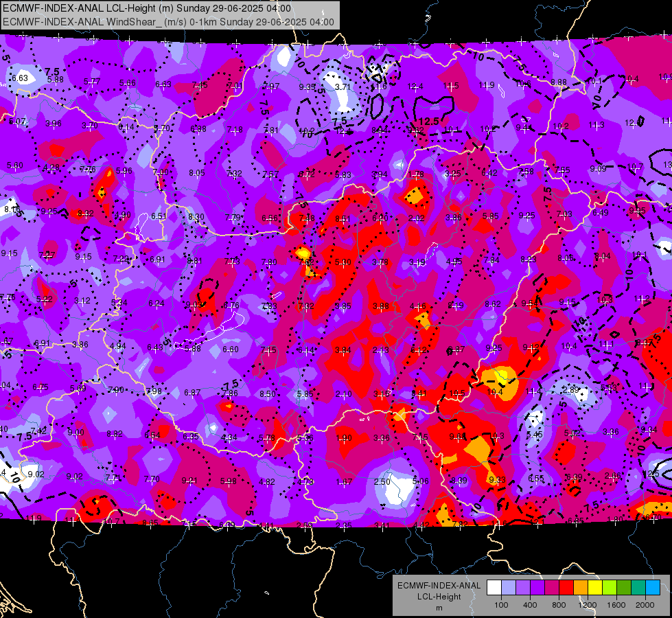
Task: Click the grid value 8.50
Action: pos(268,393)
